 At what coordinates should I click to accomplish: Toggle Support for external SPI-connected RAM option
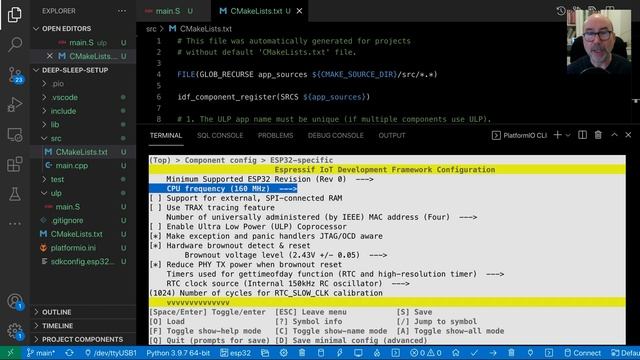coord(246,198)
